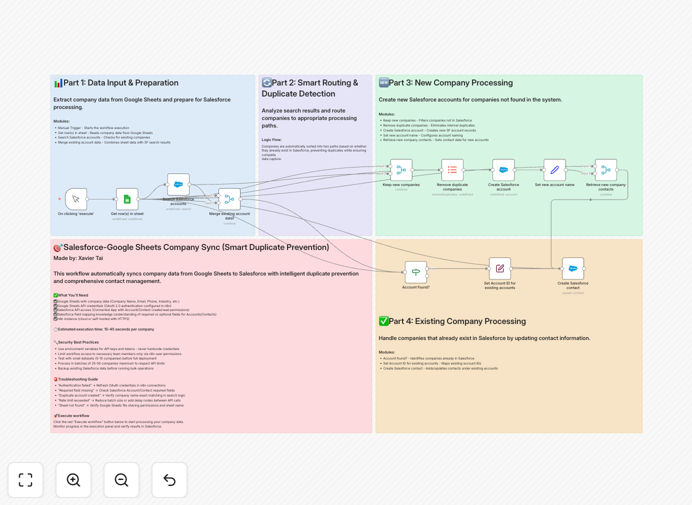Select the 'Remove duplicate companies' node

(452, 170)
